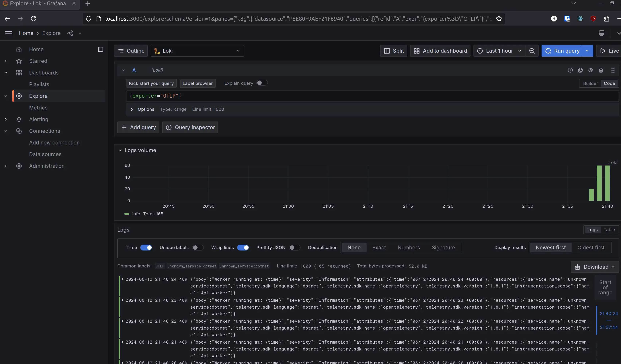Click the zoom out time range icon
This screenshot has height=364, width=621.
click(x=532, y=51)
